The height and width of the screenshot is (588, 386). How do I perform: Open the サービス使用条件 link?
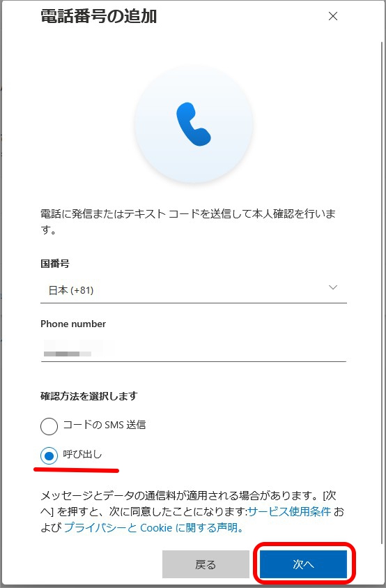tap(289, 511)
